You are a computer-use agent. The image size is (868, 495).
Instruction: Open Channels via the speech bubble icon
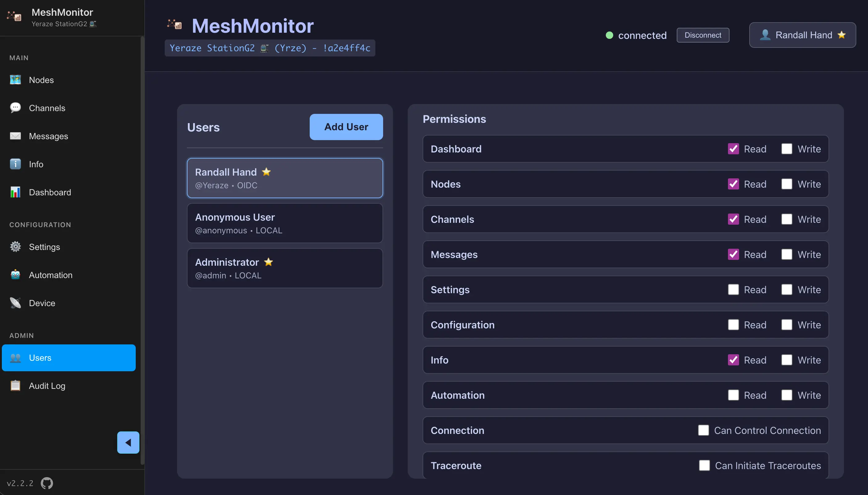click(15, 108)
